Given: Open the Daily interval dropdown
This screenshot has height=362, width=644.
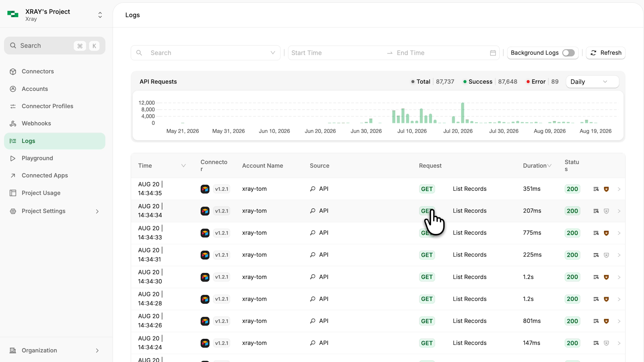Looking at the screenshot, I should pos(592,82).
